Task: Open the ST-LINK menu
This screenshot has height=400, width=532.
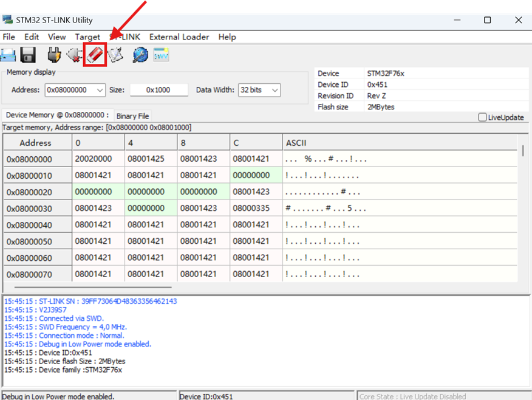Action: click(x=126, y=36)
